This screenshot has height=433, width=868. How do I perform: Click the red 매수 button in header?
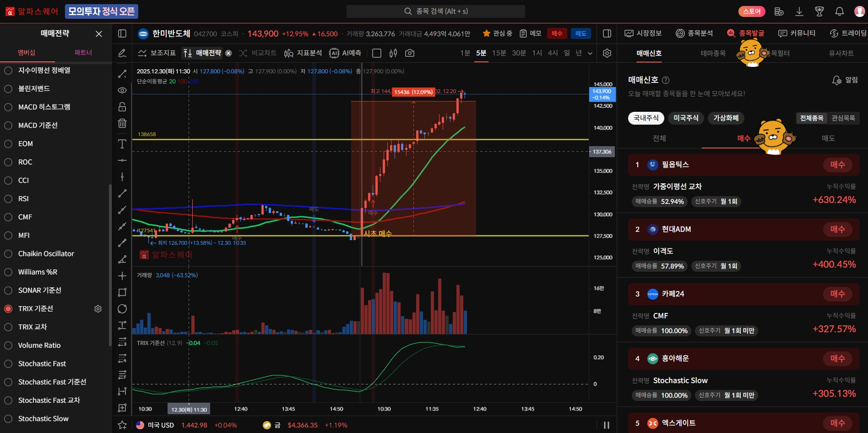(557, 33)
